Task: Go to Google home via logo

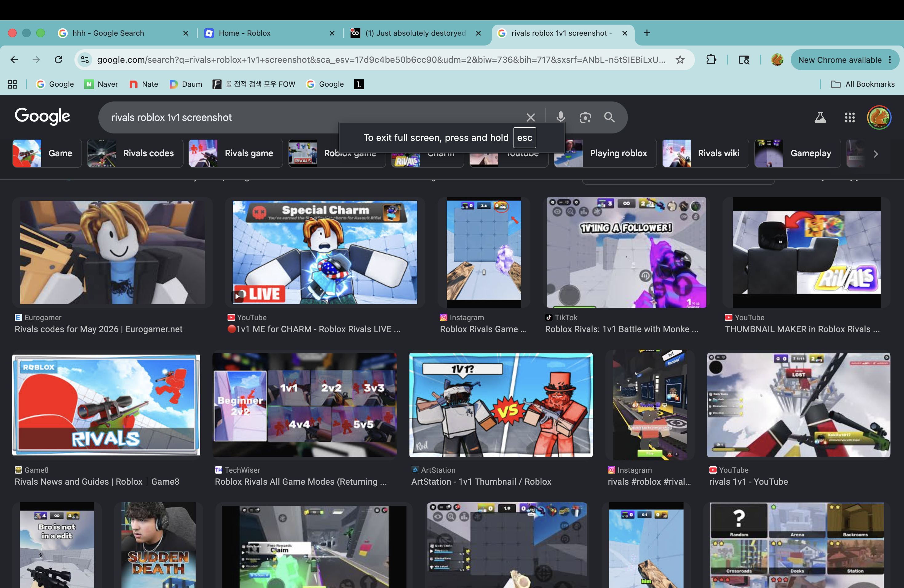Action: click(42, 116)
